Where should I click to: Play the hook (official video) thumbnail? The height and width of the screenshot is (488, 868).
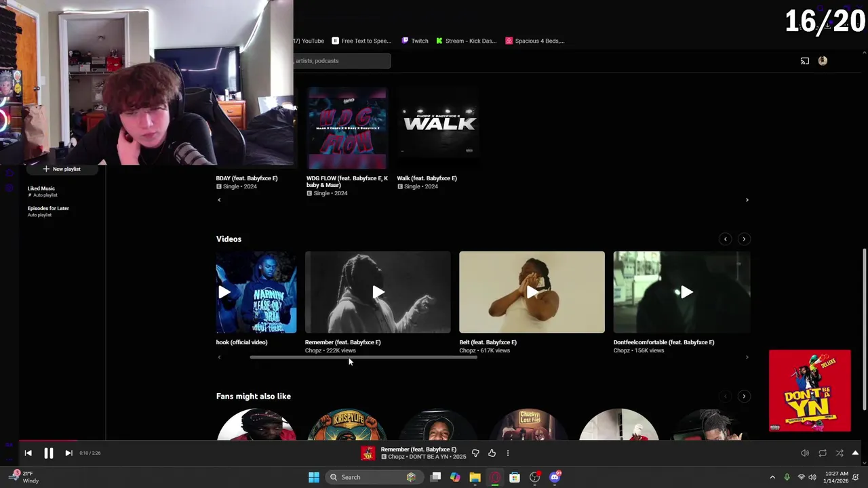pyautogui.click(x=256, y=292)
